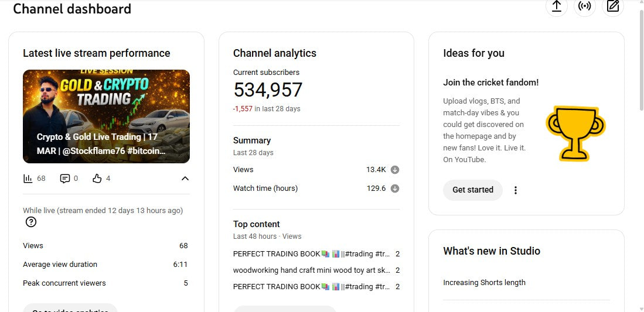Open the woodworking hand craft video entry
Image resolution: width=644 pixels, height=312 pixels.
pos(311,270)
